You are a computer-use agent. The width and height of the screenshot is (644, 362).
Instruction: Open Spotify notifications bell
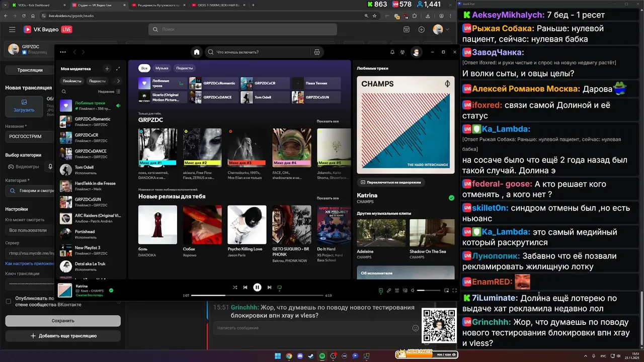tap(392, 52)
